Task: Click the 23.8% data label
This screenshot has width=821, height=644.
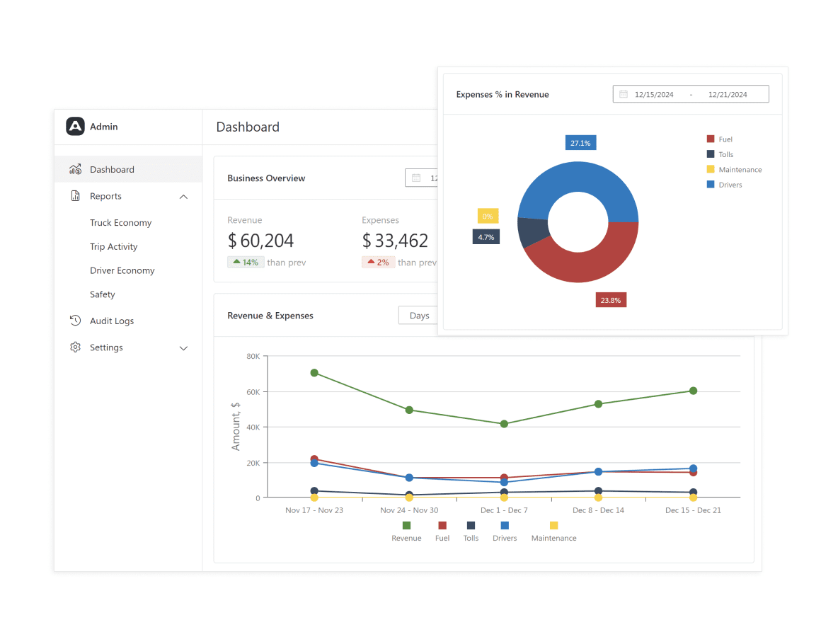Action: pyautogui.click(x=611, y=300)
